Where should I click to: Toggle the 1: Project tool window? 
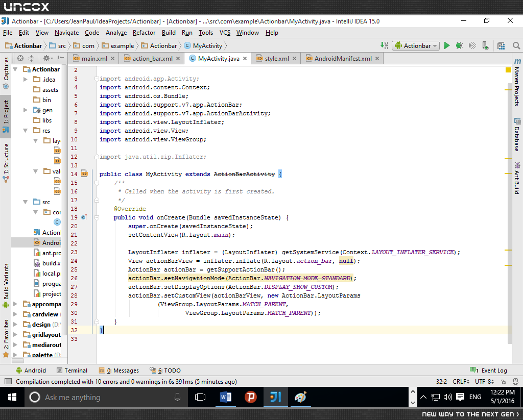click(x=6, y=116)
